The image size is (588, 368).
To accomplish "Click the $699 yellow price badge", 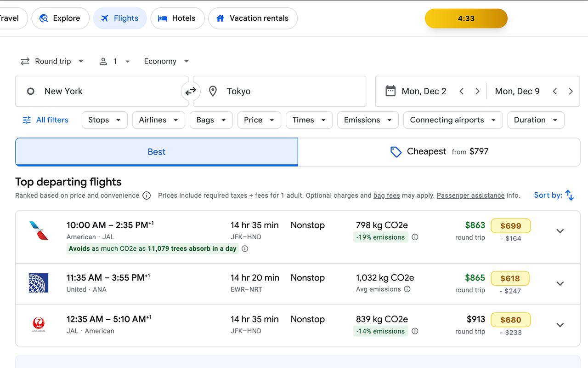I will point(511,226).
